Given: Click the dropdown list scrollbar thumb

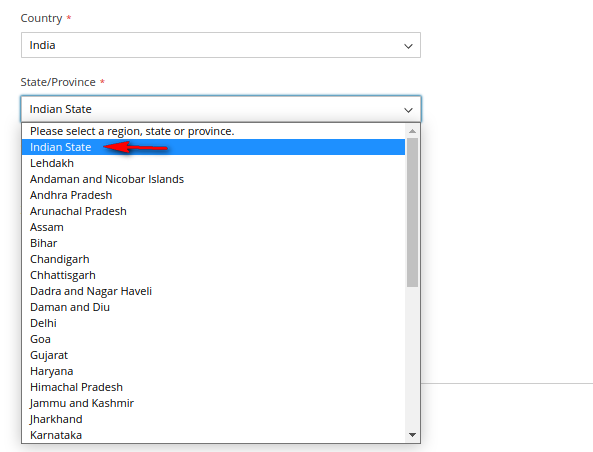Looking at the screenshot, I should click(412, 212).
